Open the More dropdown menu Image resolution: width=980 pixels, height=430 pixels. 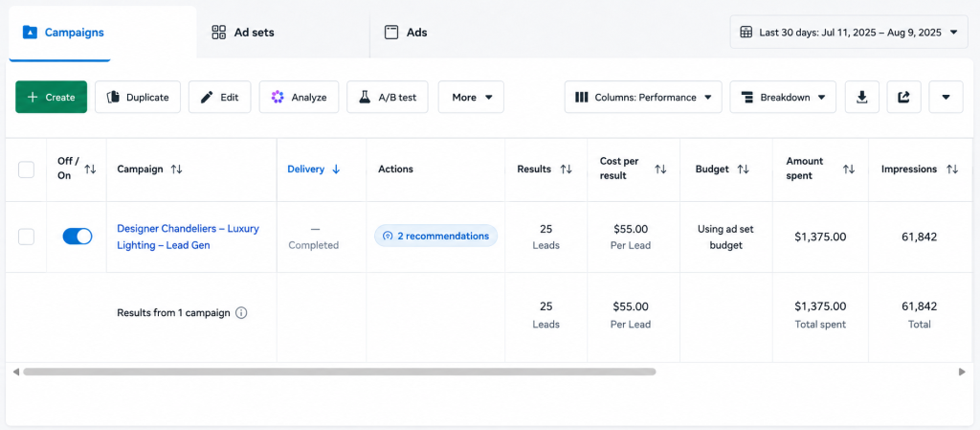(x=471, y=97)
